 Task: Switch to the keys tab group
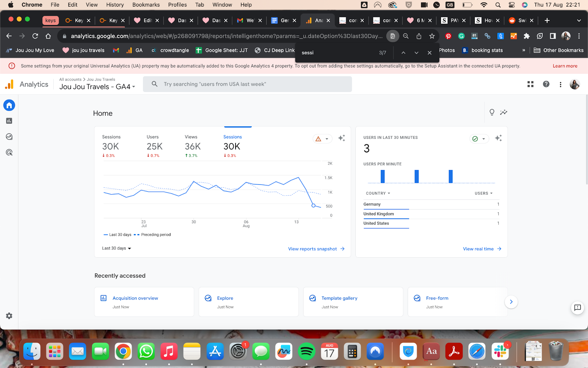point(50,21)
